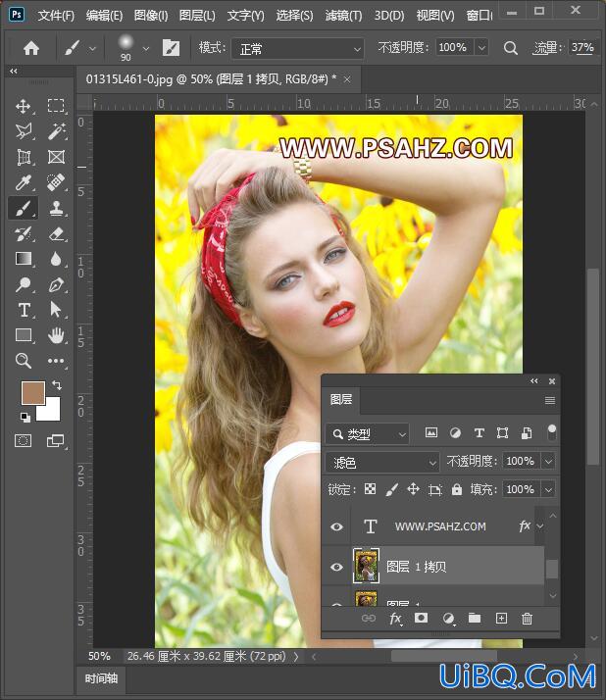This screenshot has height=700, width=606.
Task: Select the Eyedropper tool
Action: point(24,182)
